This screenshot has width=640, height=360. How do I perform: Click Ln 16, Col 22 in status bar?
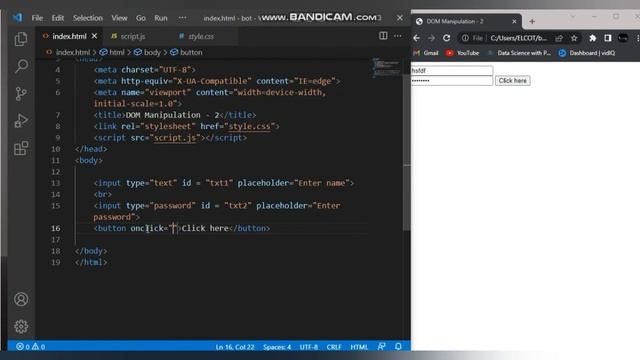[235, 347]
